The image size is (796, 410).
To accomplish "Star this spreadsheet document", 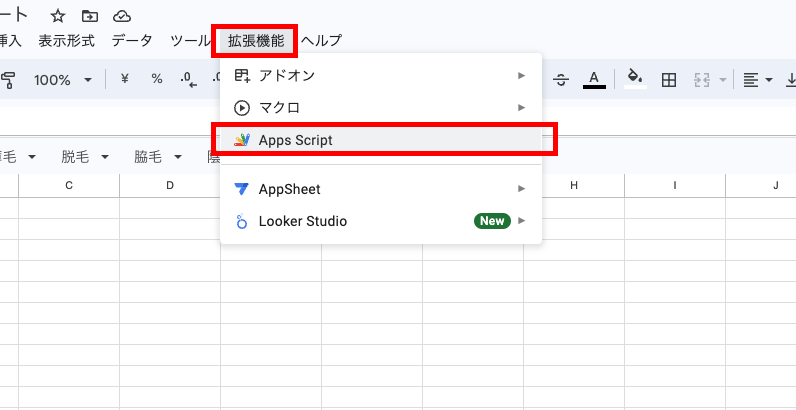I will coord(58,16).
